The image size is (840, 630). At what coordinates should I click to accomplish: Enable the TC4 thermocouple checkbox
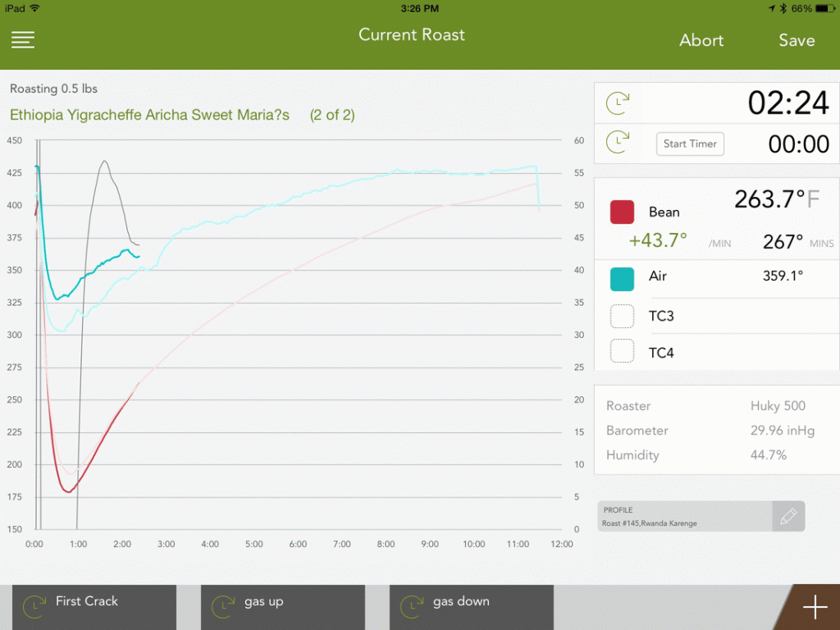[622, 352]
